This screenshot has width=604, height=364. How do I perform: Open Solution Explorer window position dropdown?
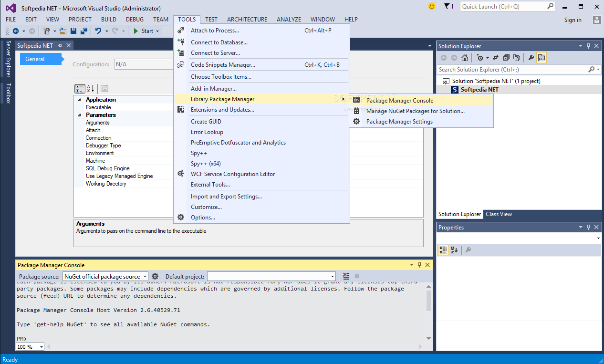tap(581, 46)
